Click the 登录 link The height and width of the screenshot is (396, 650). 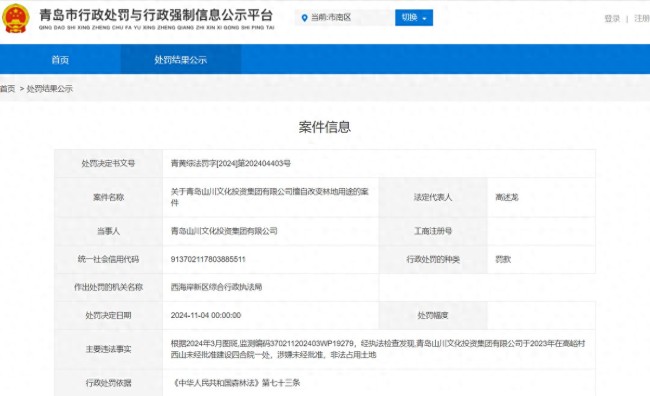(611, 18)
